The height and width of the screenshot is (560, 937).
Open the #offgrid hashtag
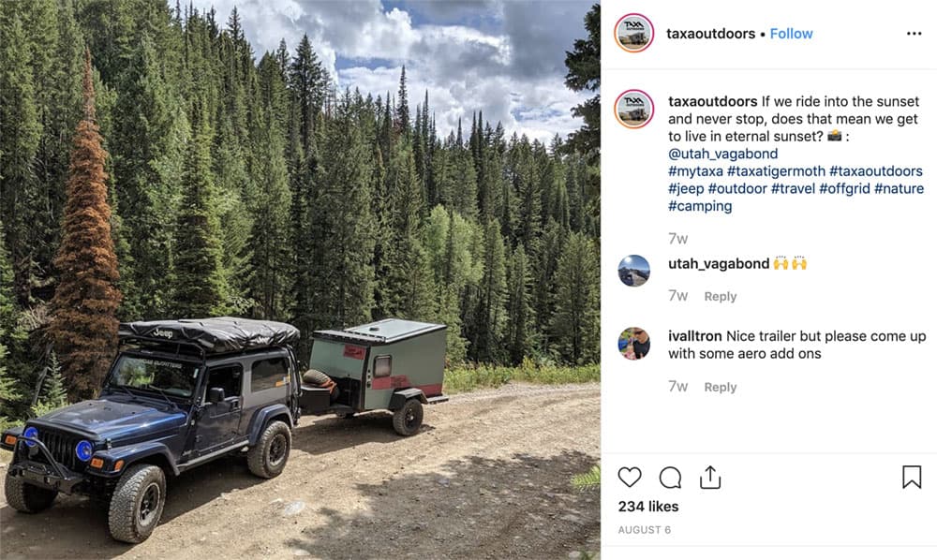844,188
